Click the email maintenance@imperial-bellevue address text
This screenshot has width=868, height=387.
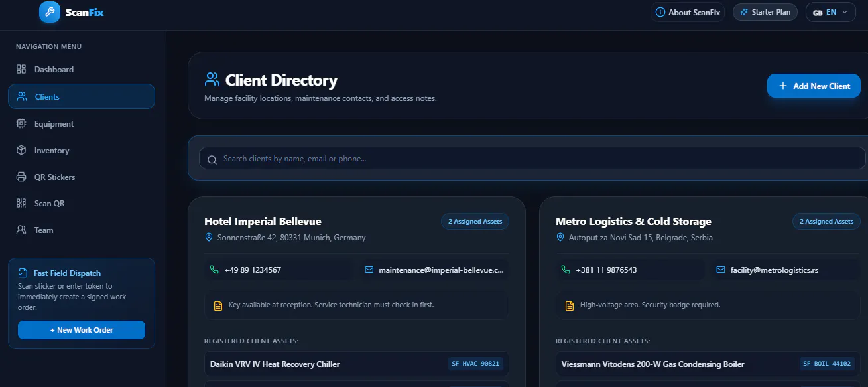click(441, 270)
